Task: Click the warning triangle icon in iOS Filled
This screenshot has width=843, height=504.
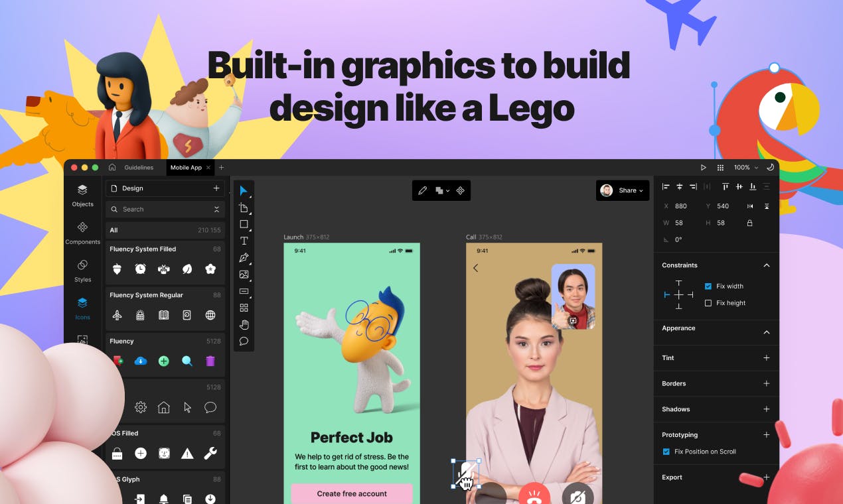Action: [187, 454]
